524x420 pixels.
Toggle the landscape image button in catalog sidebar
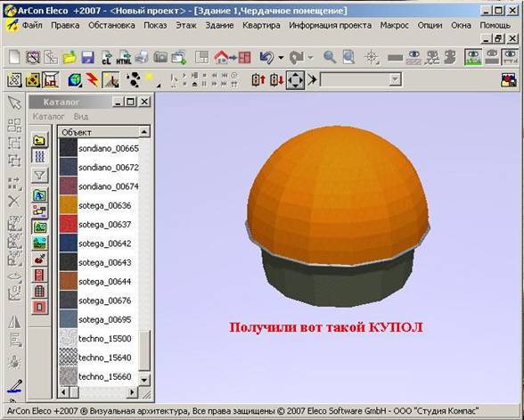point(39,243)
